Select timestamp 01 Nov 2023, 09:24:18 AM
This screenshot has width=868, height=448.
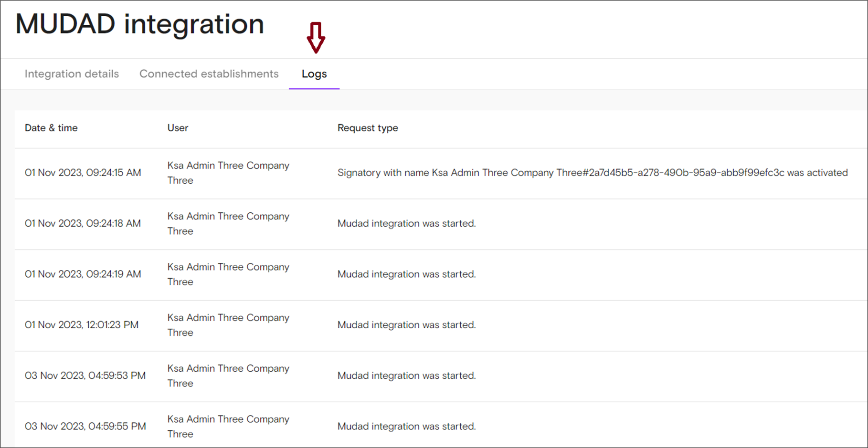pyautogui.click(x=83, y=223)
